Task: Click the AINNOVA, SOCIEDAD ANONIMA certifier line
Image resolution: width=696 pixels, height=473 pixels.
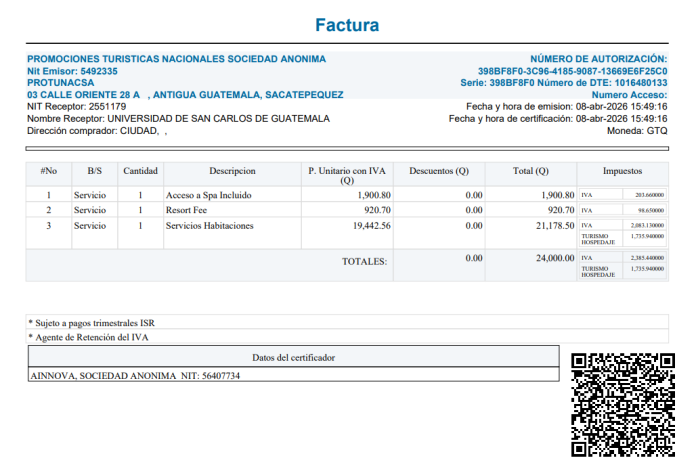Action: 135,376
